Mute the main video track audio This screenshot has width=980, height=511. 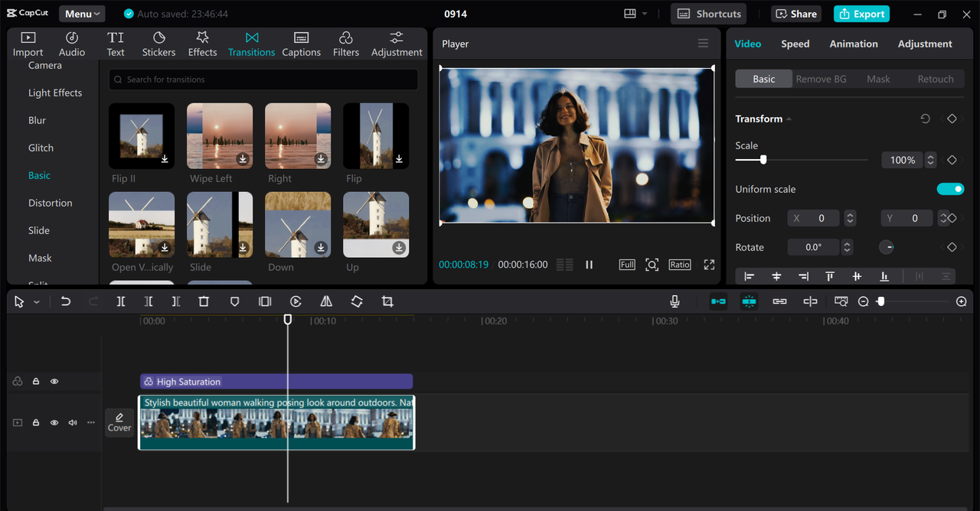(x=73, y=422)
